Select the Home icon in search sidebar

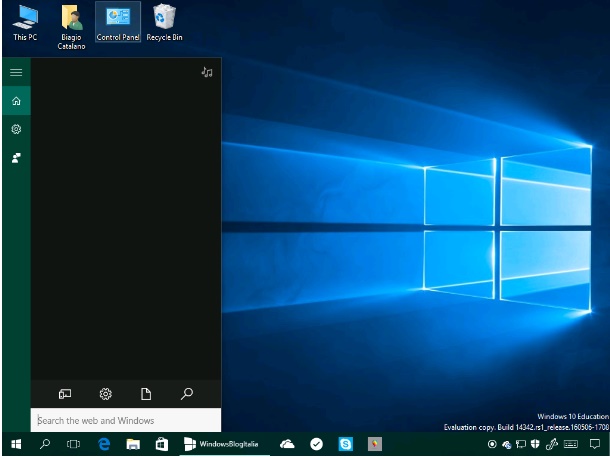tap(16, 101)
